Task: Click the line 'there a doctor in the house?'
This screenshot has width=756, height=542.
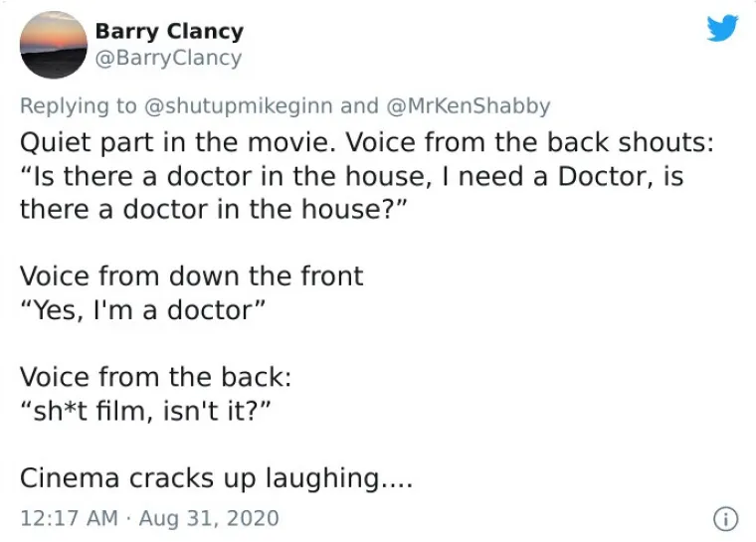Action: click(214, 209)
